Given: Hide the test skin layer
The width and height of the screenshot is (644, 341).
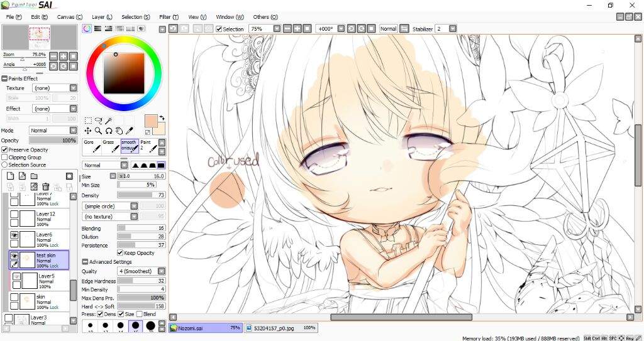Looking at the screenshot, I should point(14,256).
